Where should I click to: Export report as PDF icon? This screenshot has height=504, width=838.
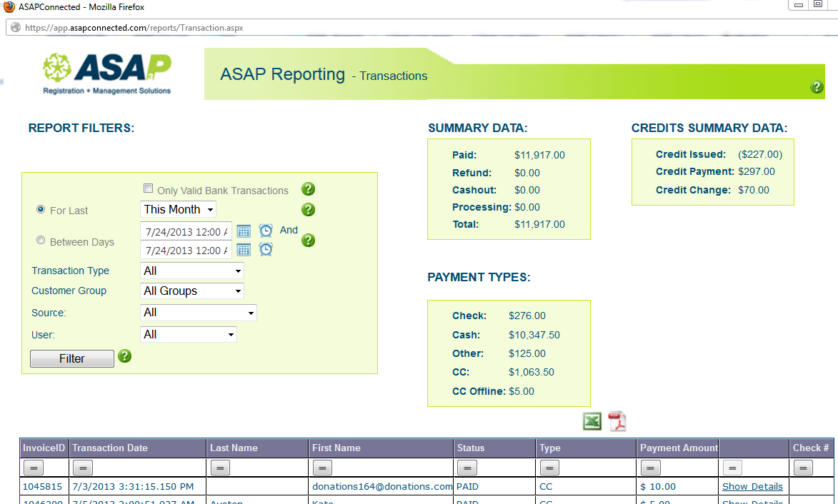click(x=617, y=422)
